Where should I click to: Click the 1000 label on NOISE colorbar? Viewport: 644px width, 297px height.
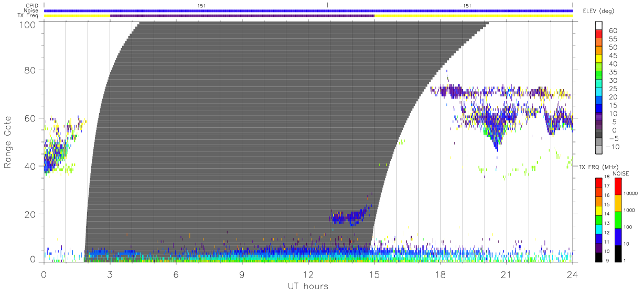coord(630,211)
